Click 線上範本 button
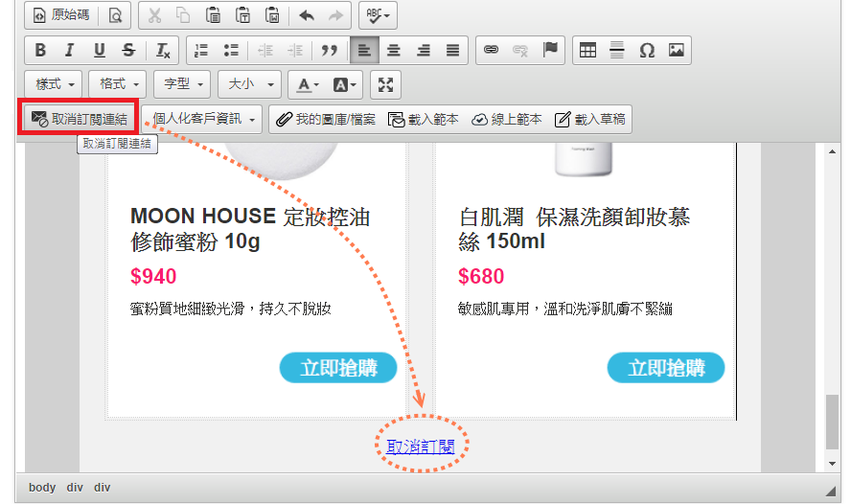Image resolution: width=851 pixels, height=504 pixels. coord(506,120)
